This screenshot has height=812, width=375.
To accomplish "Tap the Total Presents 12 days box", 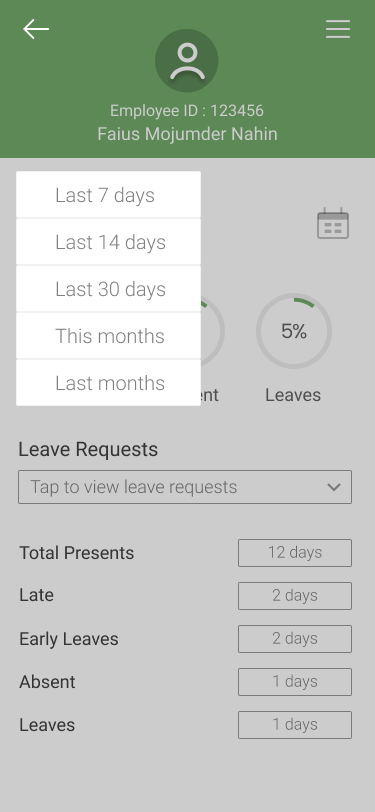I will (295, 553).
